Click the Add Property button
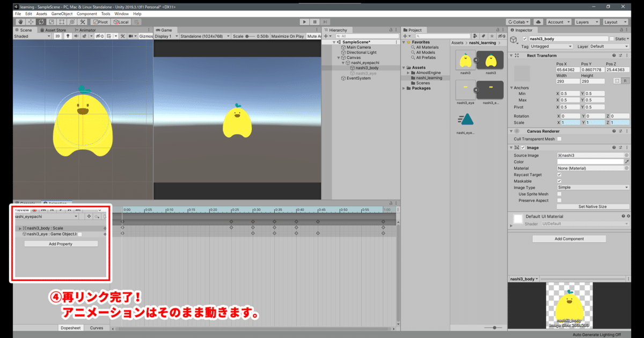The image size is (644, 338). tap(61, 244)
